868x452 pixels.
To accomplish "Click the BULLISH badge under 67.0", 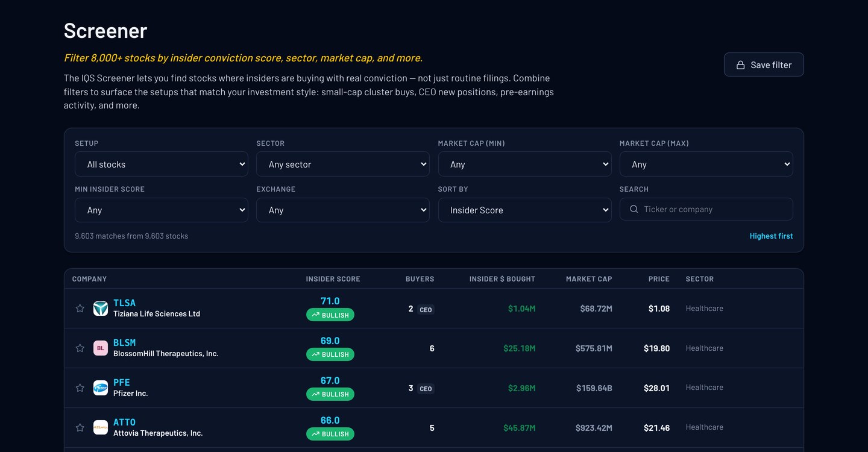I will tap(330, 394).
